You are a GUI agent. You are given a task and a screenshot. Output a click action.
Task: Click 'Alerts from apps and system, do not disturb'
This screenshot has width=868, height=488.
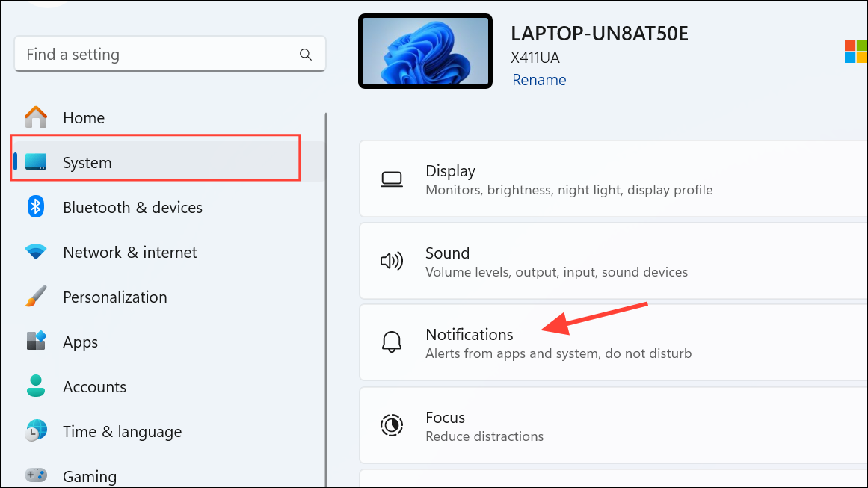pyautogui.click(x=558, y=353)
